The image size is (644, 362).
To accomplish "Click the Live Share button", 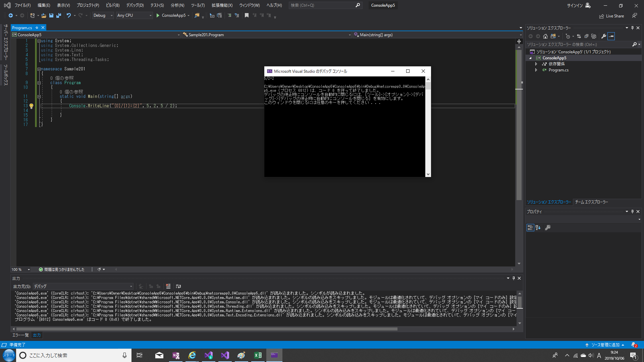I will (x=611, y=16).
